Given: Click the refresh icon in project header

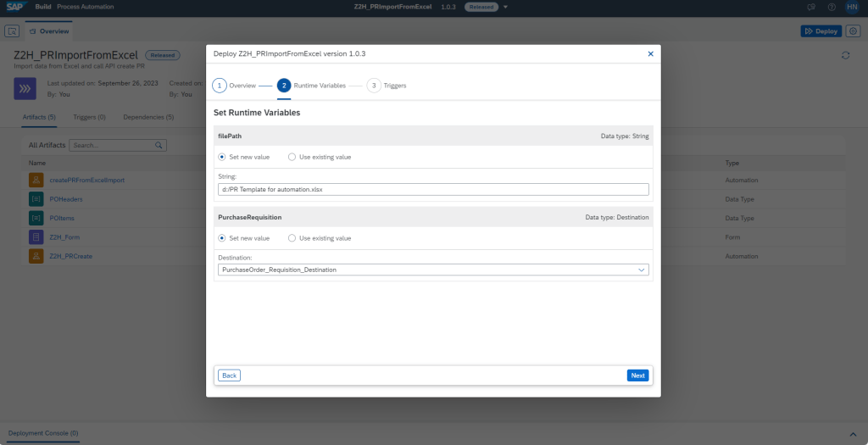Looking at the screenshot, I should (x=845, y=55).
